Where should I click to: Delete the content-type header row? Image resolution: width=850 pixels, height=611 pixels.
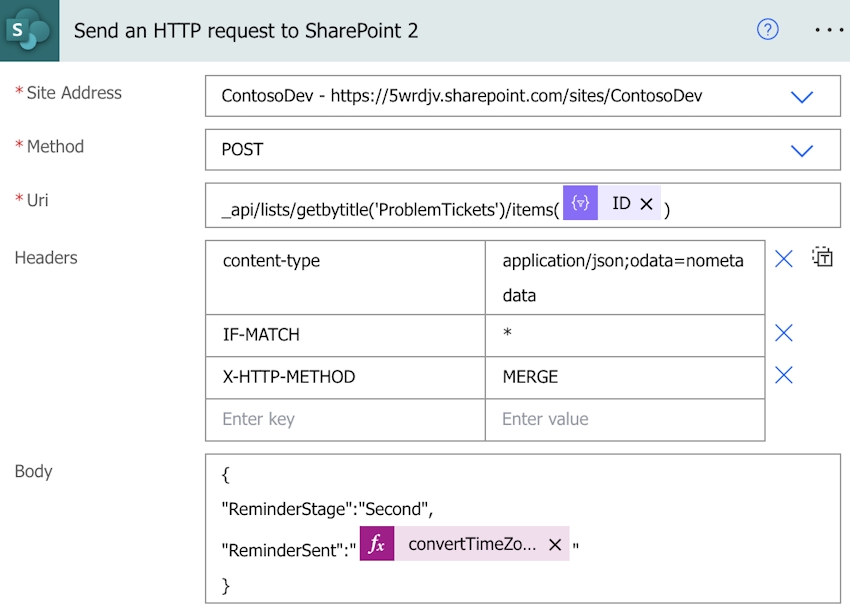pos(784,259)
